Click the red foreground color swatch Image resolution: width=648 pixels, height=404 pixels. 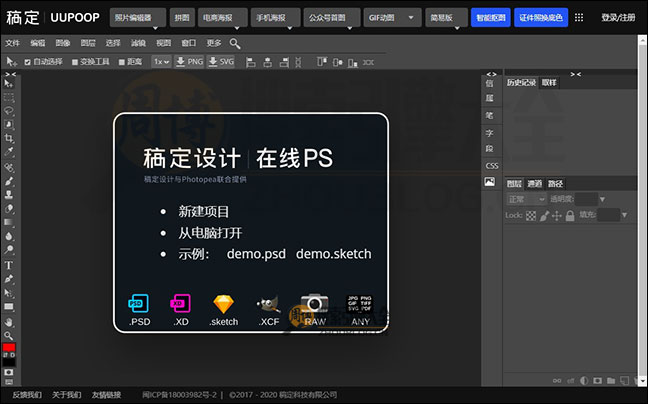pos(9,347)
